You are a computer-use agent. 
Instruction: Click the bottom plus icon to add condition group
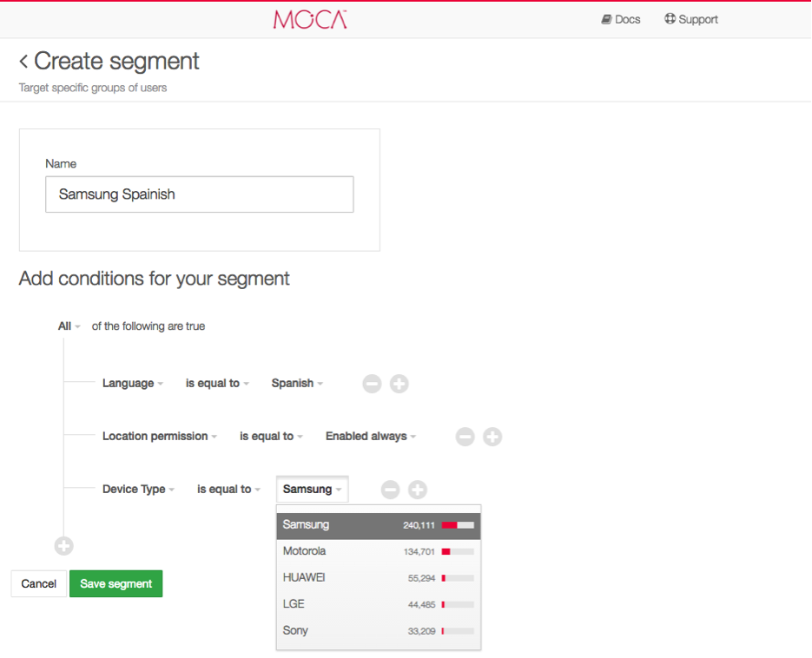click(x=63, y=546)
